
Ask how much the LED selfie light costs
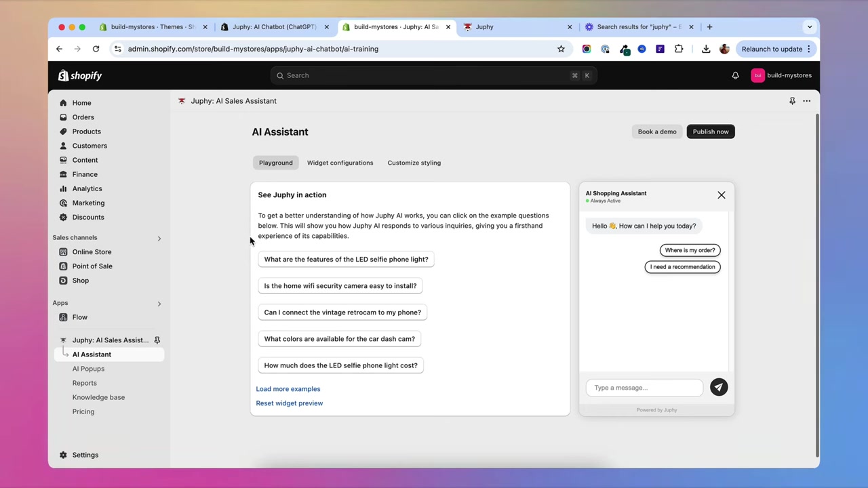tap(340, 365)
